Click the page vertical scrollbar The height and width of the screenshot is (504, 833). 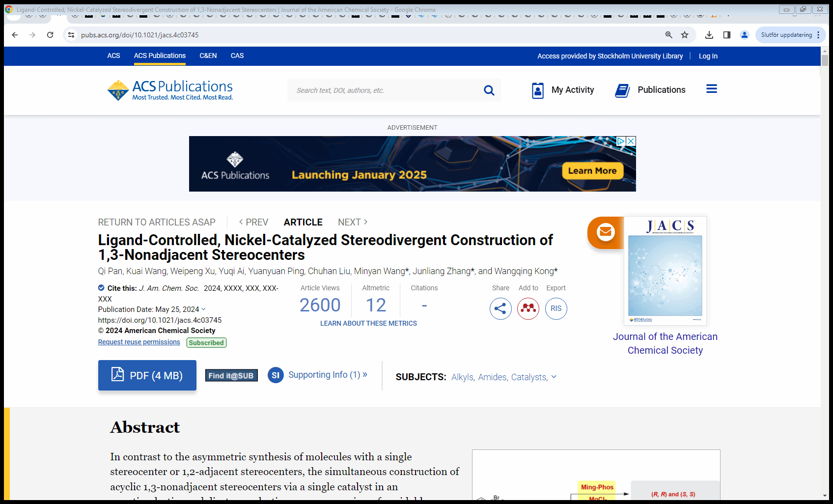click(825, 246)
